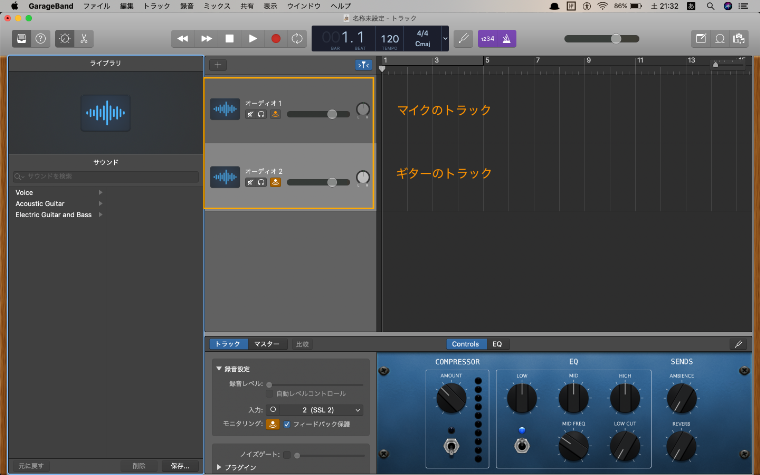
Task: Switch to the EQ view button
Action: (x=497, y=344)
